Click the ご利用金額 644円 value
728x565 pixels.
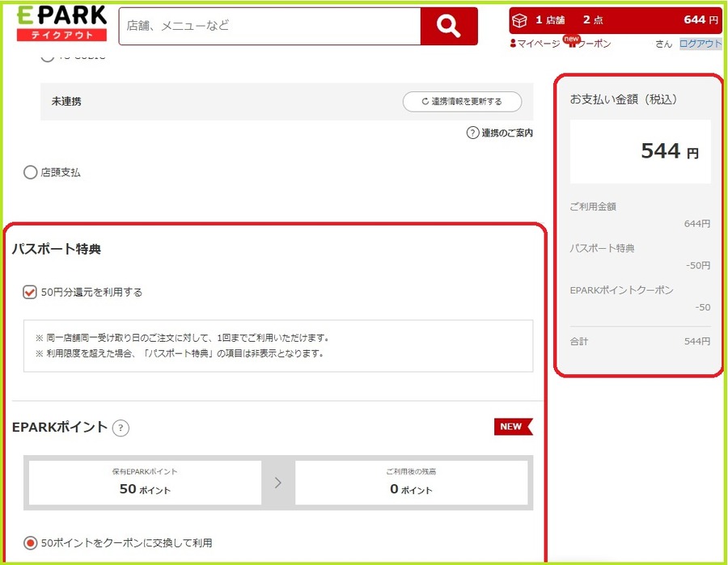tap(697, 224)
